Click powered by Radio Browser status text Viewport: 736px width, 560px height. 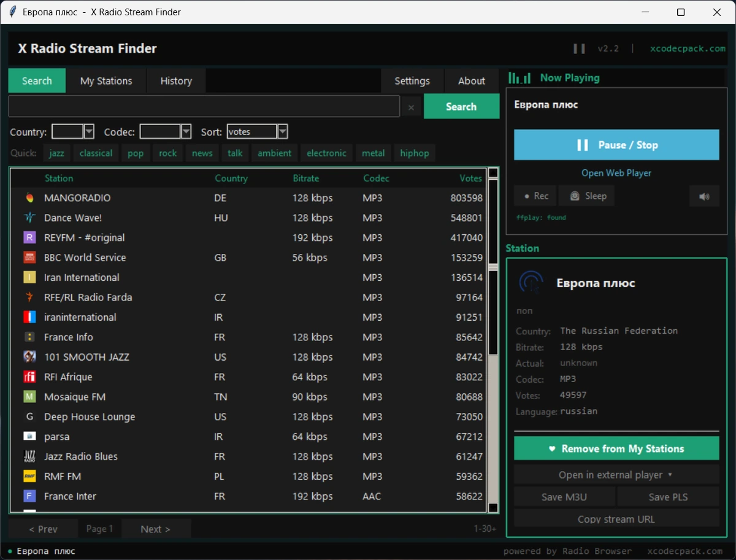point(567,551)
